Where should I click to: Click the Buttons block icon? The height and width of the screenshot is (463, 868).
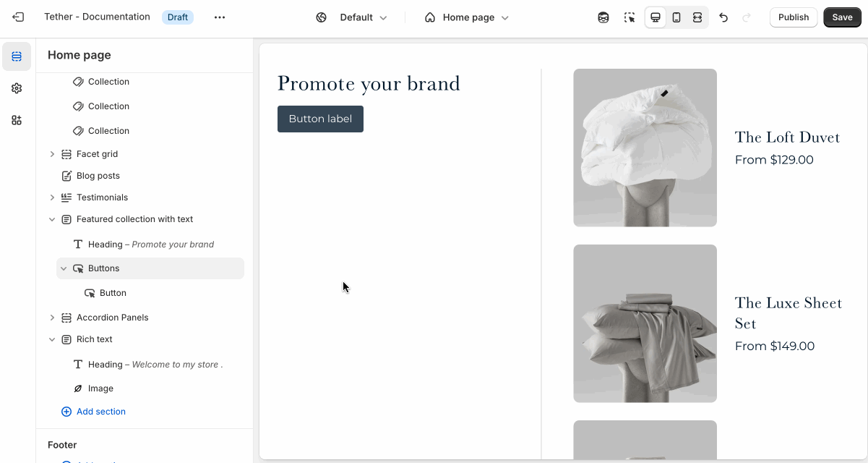click(x=78, y=268)
